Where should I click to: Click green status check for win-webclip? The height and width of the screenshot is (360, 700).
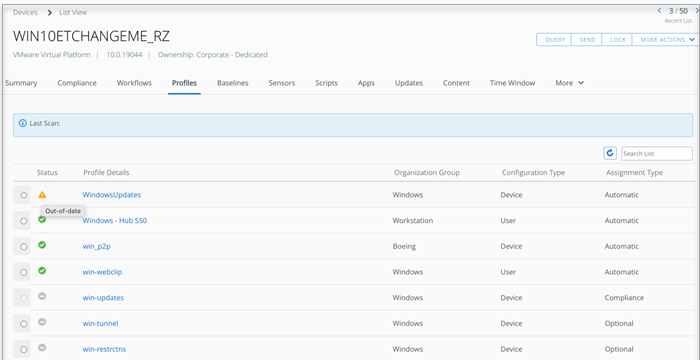click(42, 270)
